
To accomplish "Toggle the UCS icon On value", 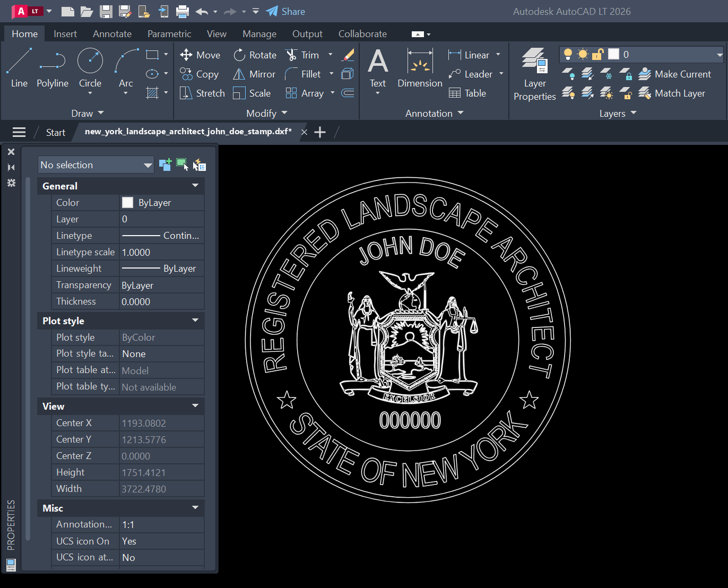I will click(x=162, y=541).
